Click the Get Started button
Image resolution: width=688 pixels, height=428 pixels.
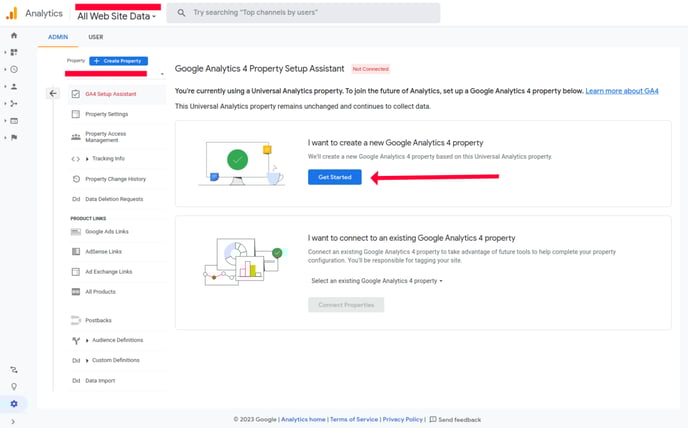click(335, 177)
